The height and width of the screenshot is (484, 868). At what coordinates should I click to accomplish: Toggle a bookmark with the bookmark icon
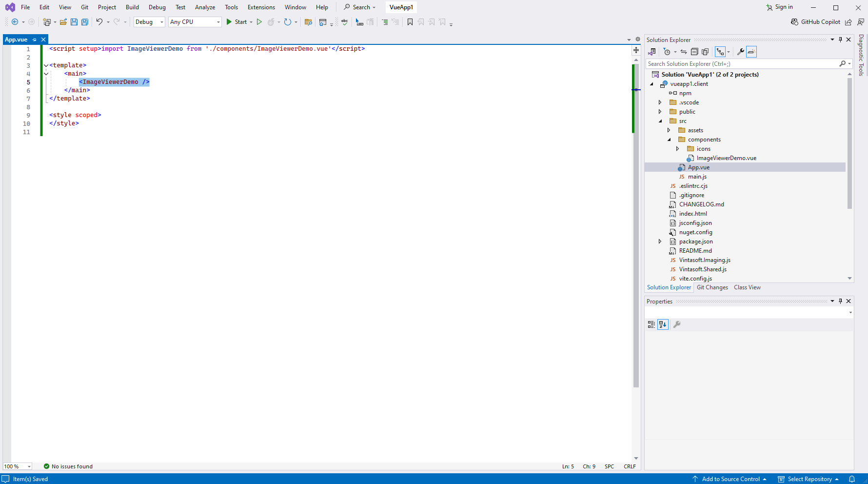coord(410,22)
